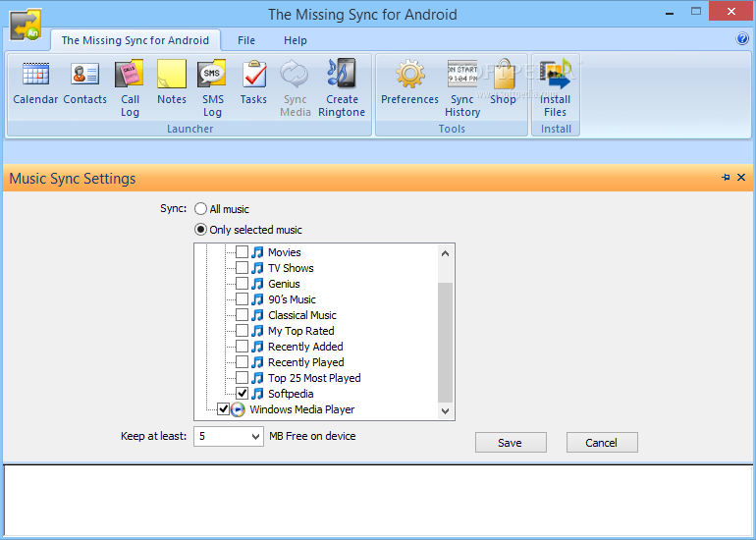
Task: Click the playlist list scroll down arrow
Action: [x=446, y=410]
